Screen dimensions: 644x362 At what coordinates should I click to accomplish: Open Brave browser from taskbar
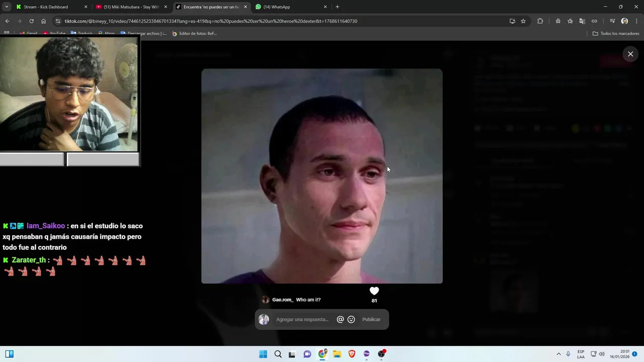[352, 354]
